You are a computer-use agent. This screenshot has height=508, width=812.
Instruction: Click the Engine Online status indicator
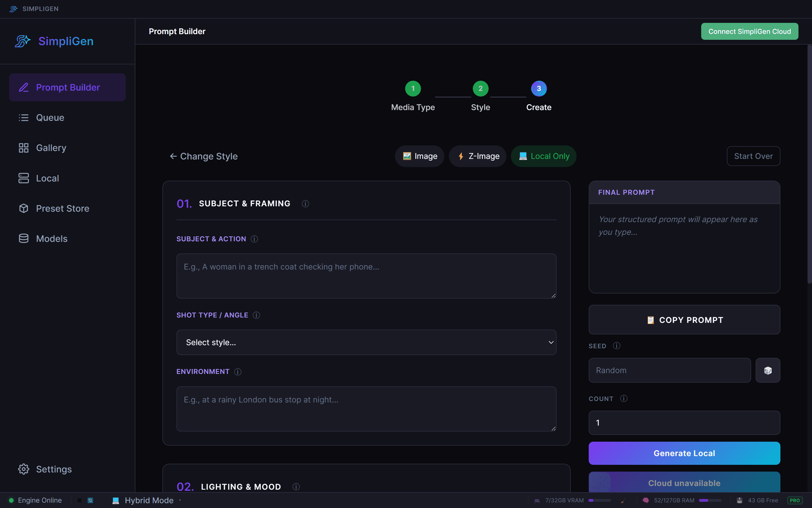point(35,500)
